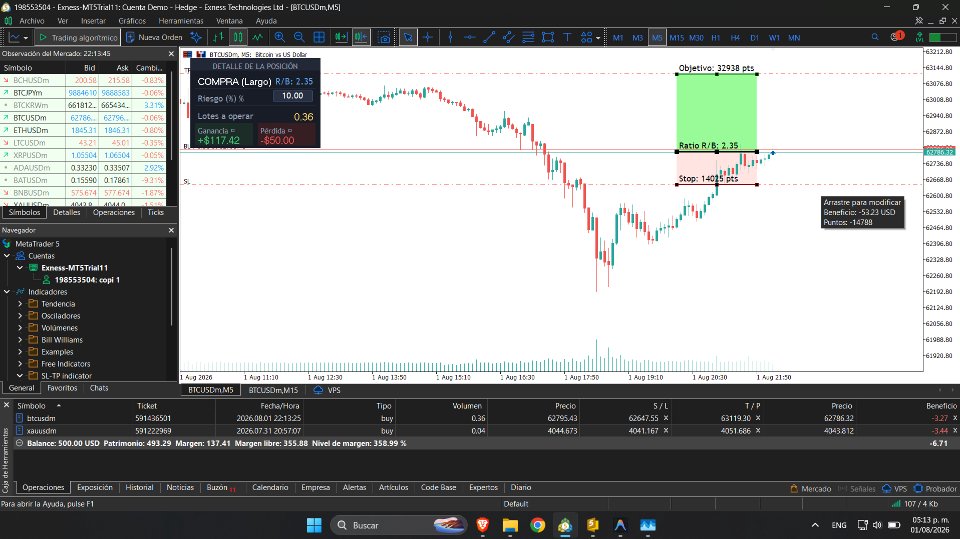Select the vertical line drawing tool

click(450, 37)
